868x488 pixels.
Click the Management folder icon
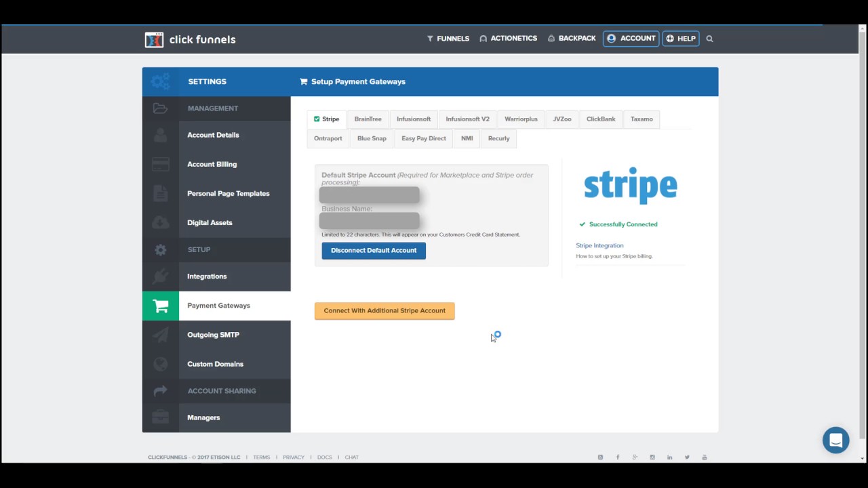(160, 108)
